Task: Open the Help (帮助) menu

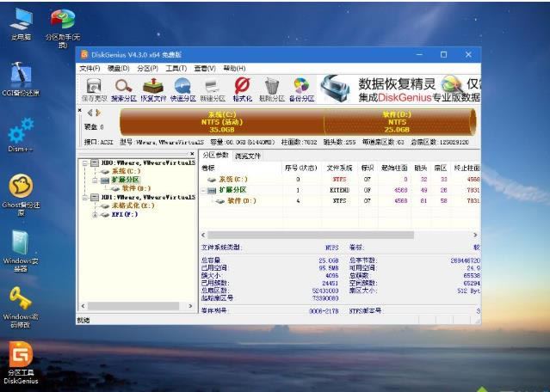Action: click(234, 68)
